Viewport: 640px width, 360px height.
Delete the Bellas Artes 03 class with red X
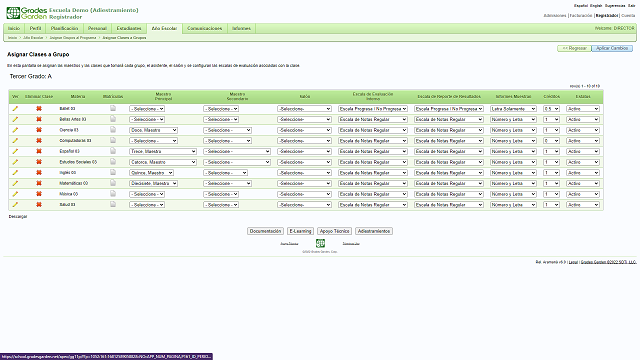[x=39, y=119]
